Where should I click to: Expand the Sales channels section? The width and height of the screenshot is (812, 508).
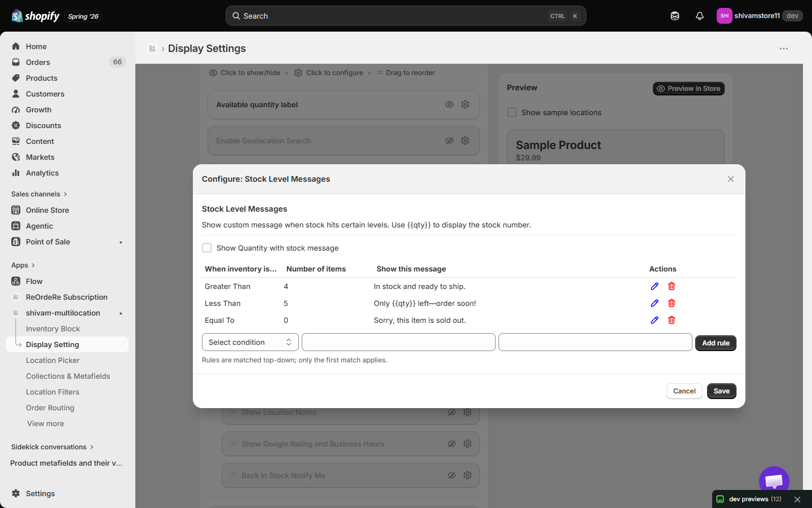(x=39, y=194)
